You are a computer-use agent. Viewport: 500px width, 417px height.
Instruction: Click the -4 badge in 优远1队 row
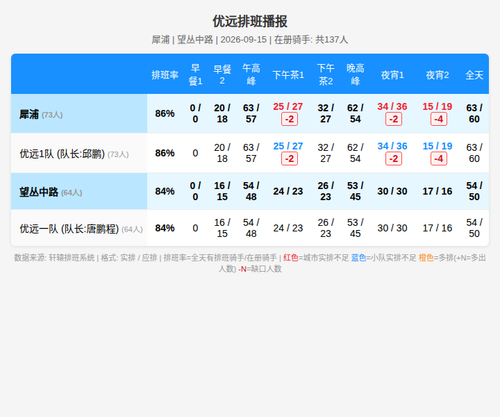point(439,159)
